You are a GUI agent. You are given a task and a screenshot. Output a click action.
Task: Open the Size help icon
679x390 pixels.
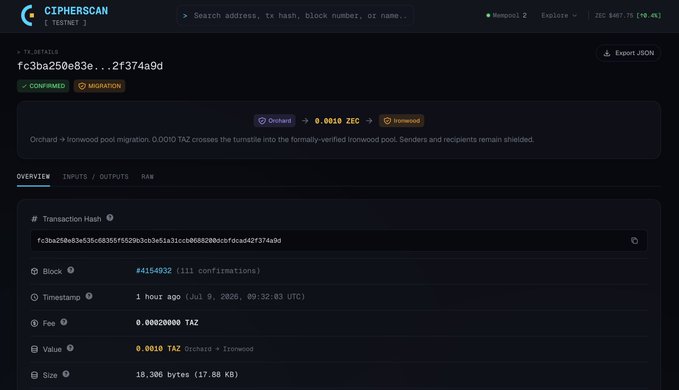[66, 374]
